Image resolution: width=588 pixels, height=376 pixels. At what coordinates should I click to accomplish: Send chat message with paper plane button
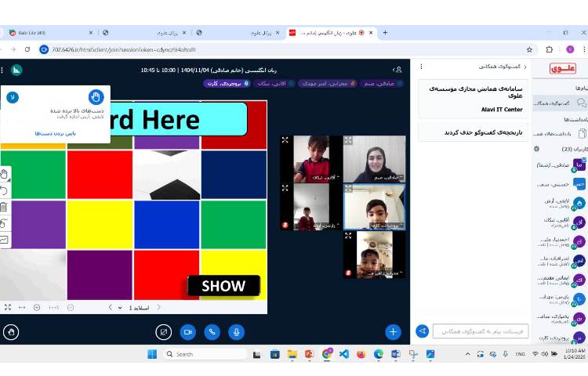pos(422,331)
